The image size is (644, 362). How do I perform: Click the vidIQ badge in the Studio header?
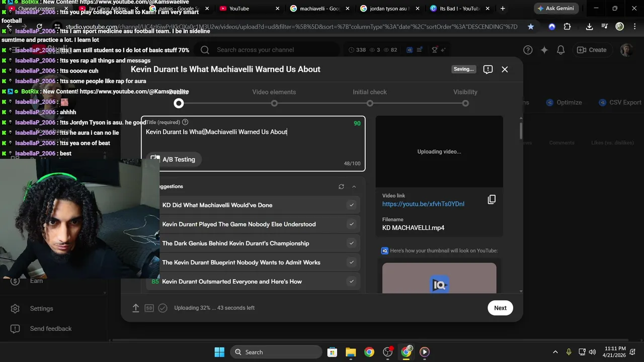click(x=410, y=50)
